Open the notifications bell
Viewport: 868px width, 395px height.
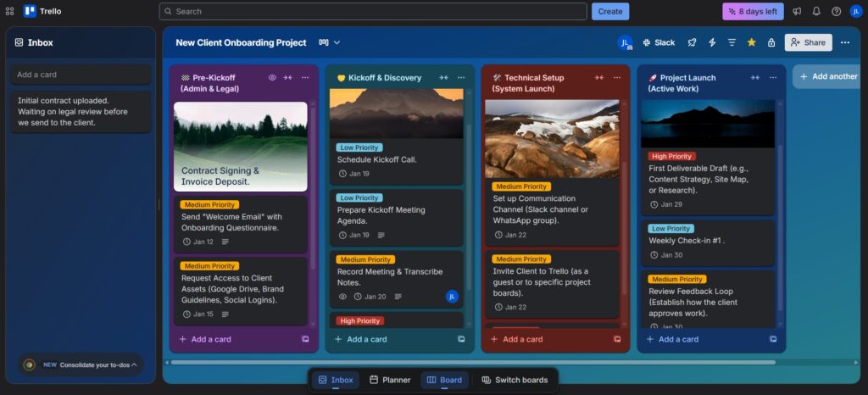[x=816, y=11]
